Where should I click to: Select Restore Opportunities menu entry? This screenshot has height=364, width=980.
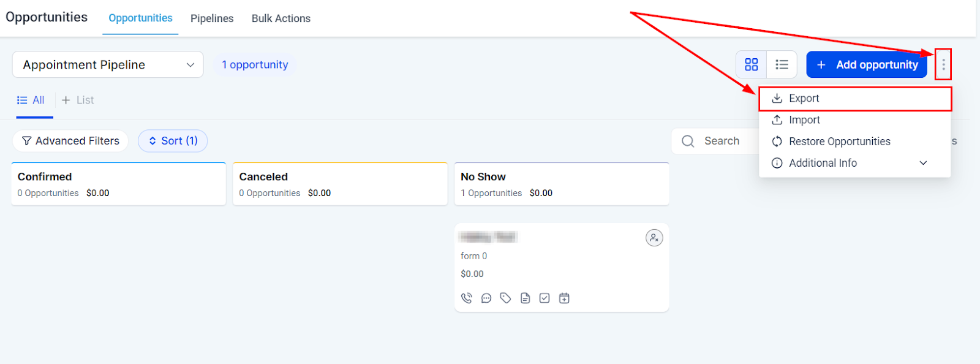[x=855, y=142]
